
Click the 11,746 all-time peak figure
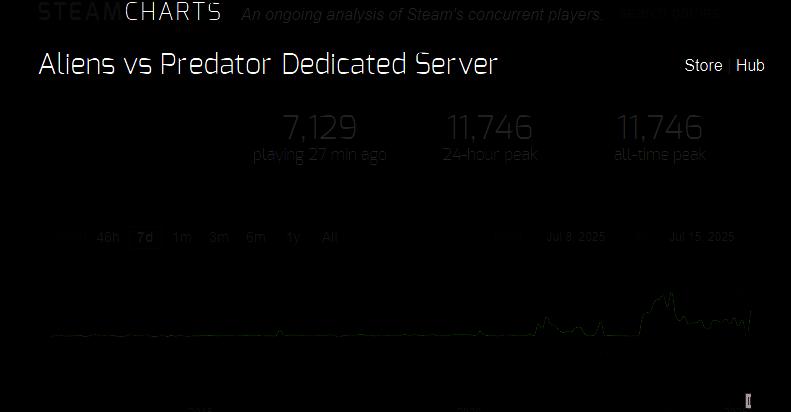659,127
